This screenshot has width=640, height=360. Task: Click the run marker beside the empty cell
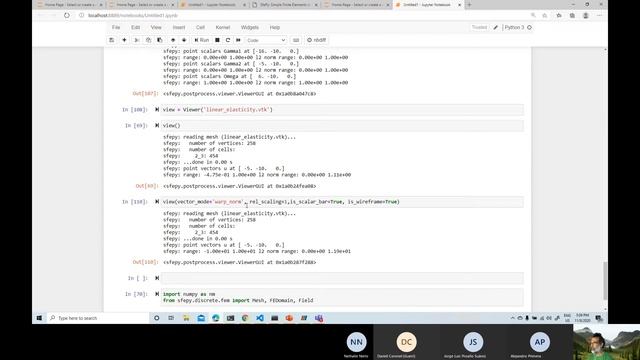157,278
